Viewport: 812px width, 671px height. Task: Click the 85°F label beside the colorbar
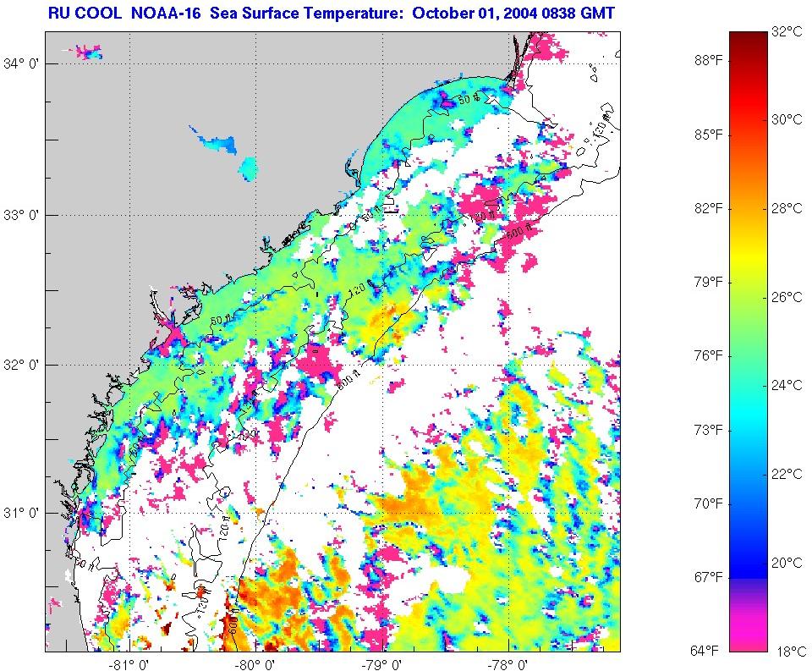pyautogui.click(x=708, y=135)
